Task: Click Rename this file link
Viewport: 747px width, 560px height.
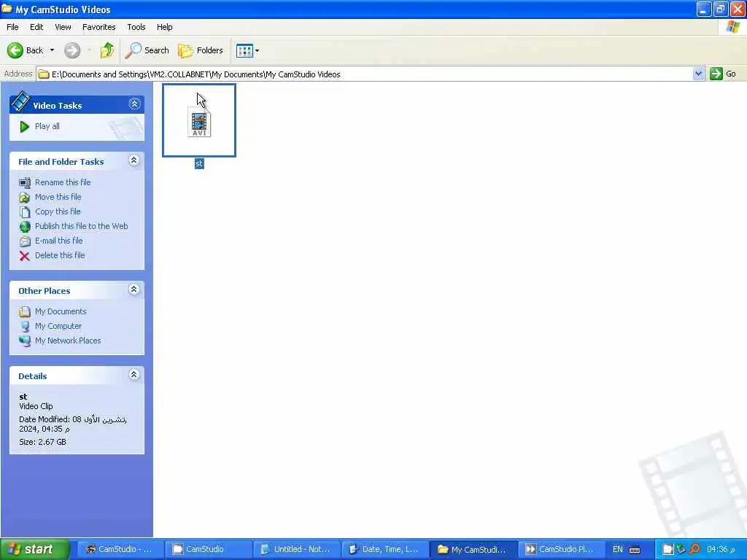Action: (x=63, y=182)
